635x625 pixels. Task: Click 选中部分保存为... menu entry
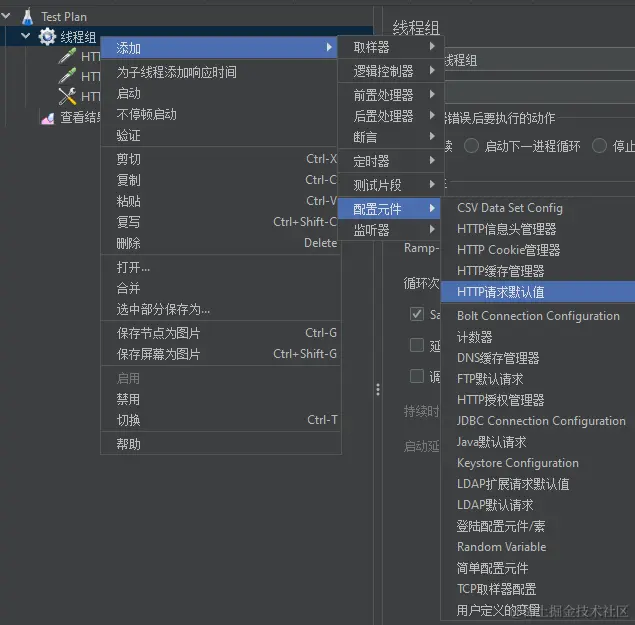[221, 309]
